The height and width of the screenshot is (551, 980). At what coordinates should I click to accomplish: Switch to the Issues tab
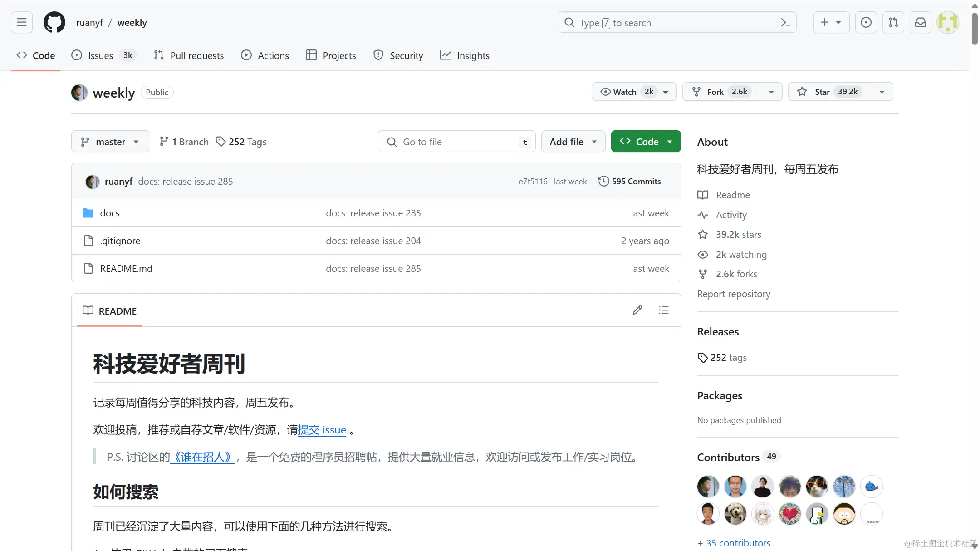pos(101,55)
